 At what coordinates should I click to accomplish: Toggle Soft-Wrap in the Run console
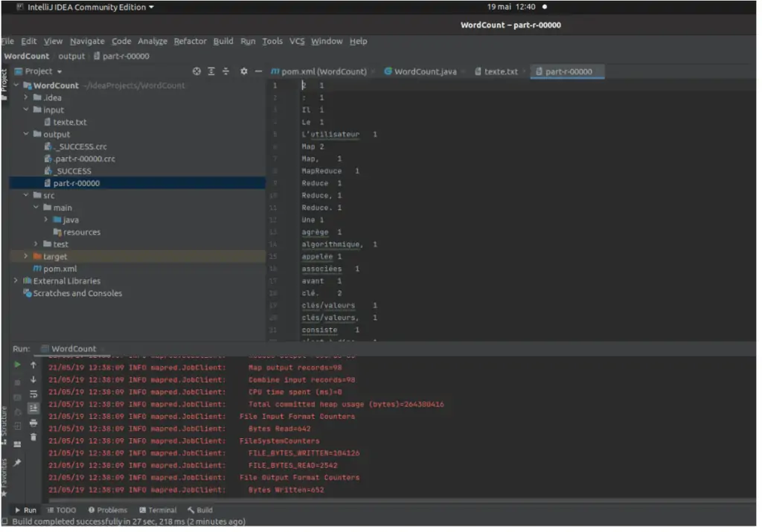(x=33, y=394)
